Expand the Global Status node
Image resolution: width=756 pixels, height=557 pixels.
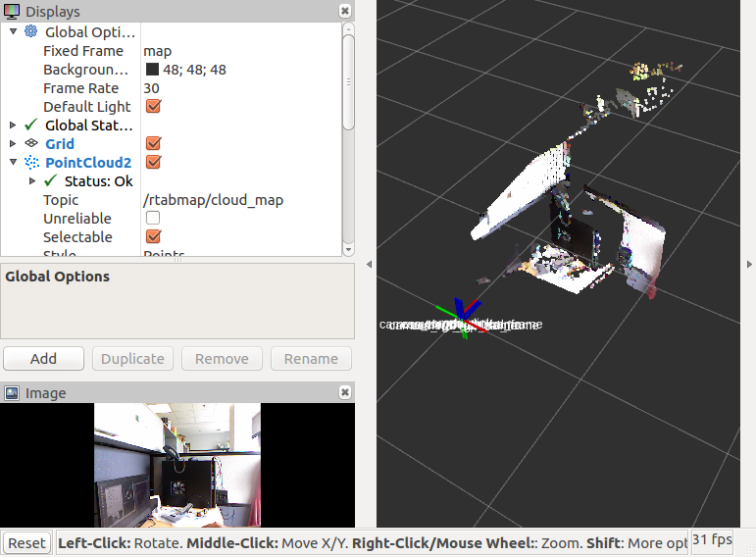pos(13,126)
